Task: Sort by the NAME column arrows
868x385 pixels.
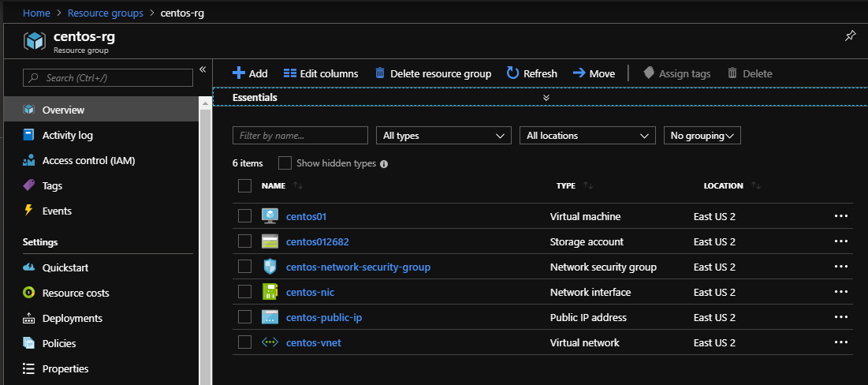Action: [298, 186]
